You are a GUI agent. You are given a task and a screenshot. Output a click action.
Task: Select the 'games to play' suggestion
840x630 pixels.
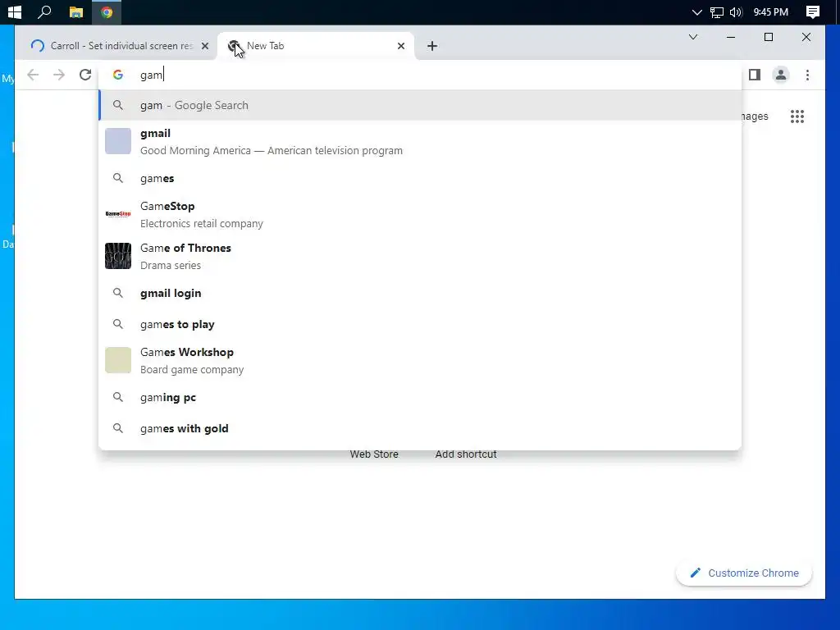point(420,324)
